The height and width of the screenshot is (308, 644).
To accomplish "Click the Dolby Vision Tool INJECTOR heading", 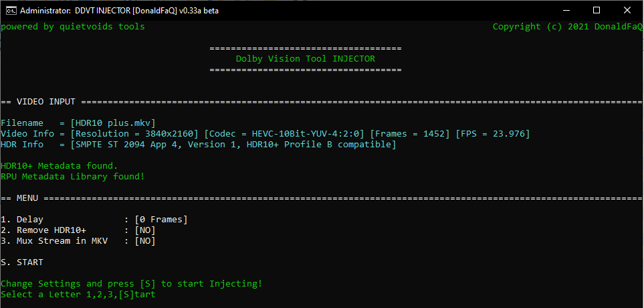I will pyautogui.click(x=305, y=59).
